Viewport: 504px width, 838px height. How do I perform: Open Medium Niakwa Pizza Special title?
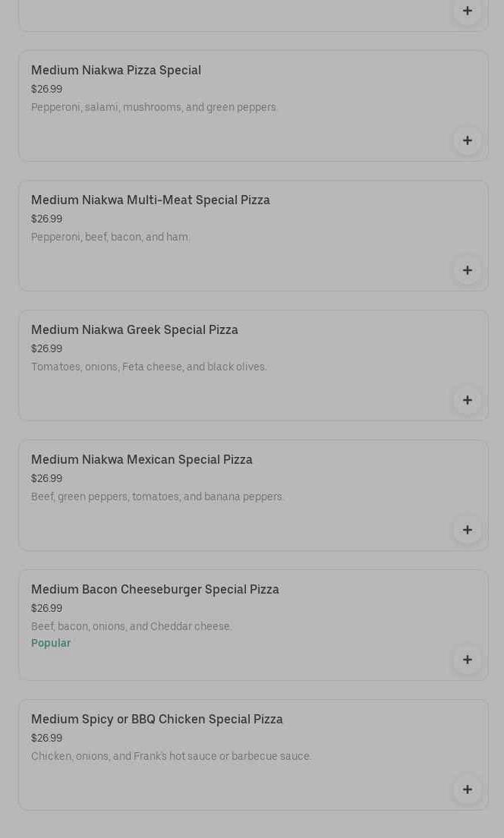[116, 71]
